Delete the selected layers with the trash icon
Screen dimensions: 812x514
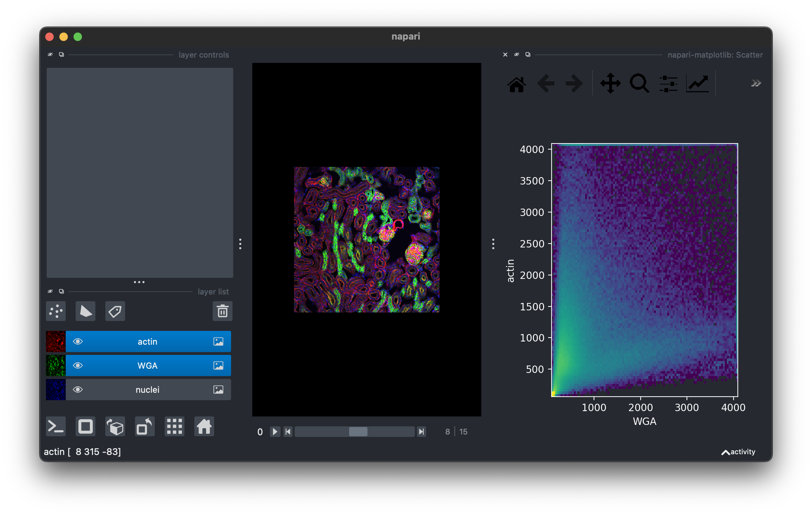222,311
